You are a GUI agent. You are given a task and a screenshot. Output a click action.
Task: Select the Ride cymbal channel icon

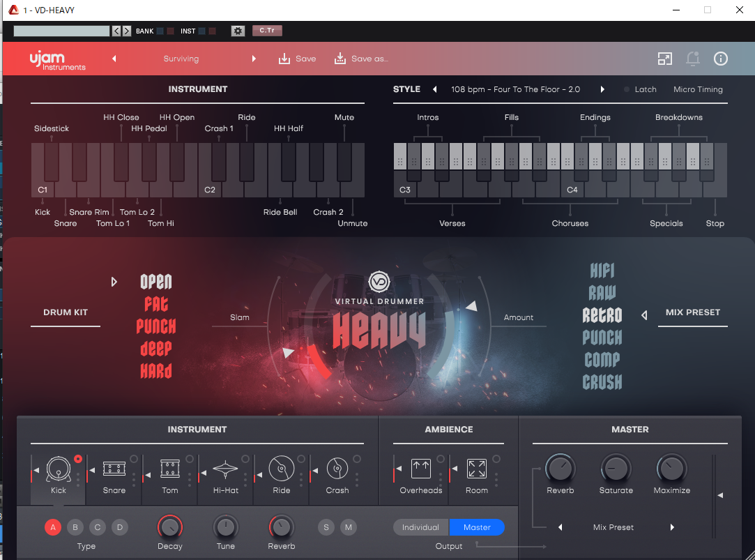coord(282,469)
